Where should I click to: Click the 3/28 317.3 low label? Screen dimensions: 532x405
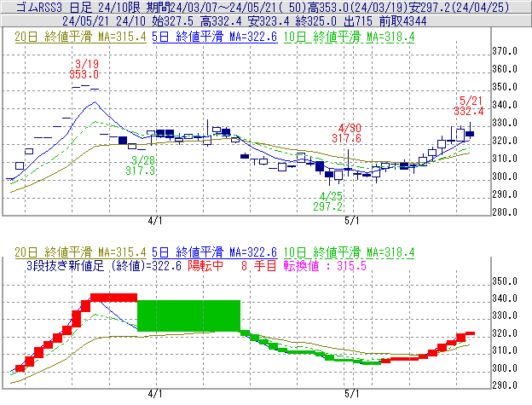click(x=141, y=165)
